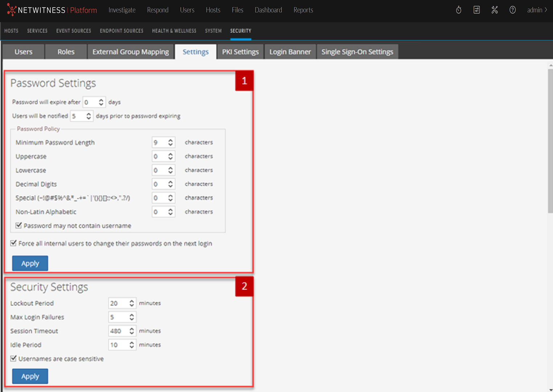This screenshot has width=553, height=392.
Task: Apply the Security Settings changes
Action: coord(30,376)
